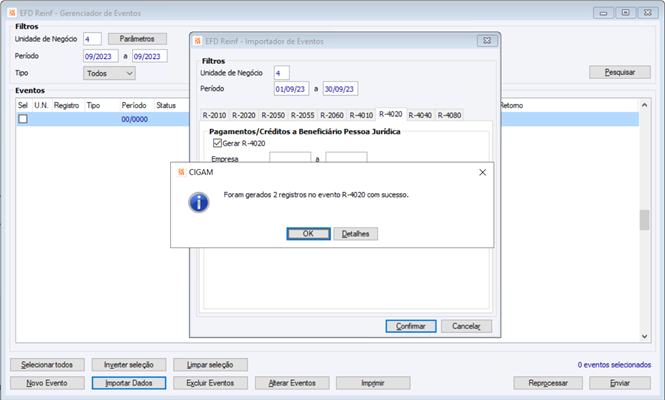The height and width of the screenshot is (400, 665).
Task: Focus the 01/09/23 start date field
Action: [291, 89]
